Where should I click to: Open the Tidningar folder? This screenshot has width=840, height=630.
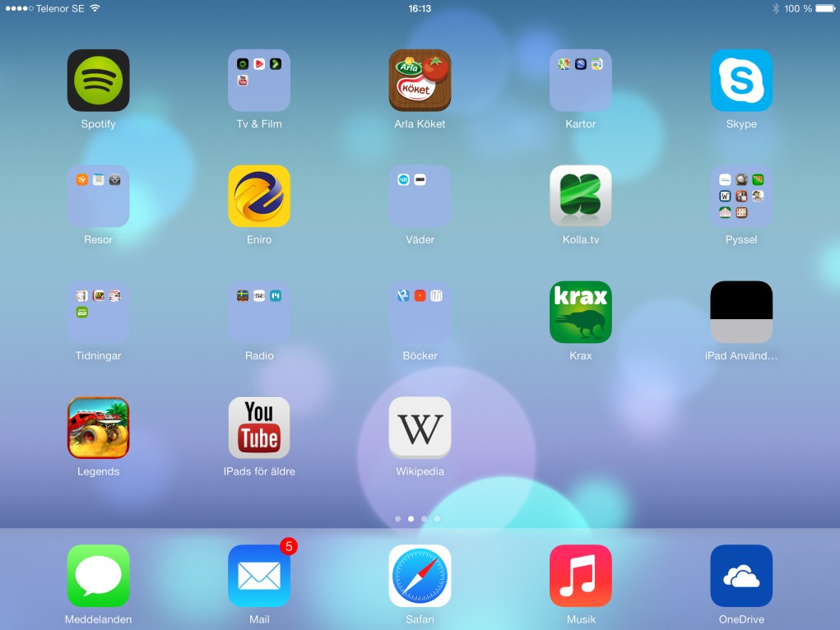pos(98,312)
